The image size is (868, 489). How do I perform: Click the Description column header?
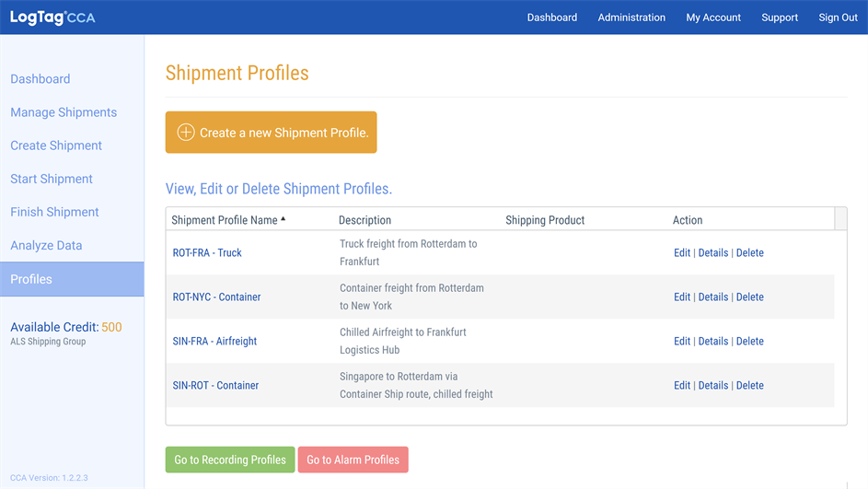365,220
